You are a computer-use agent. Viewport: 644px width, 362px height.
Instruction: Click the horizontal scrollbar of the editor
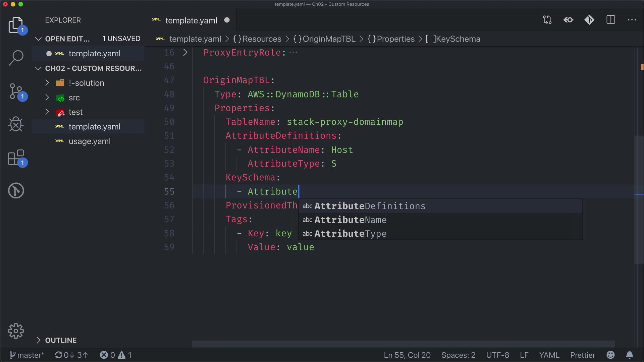pyautogui.click(x=402, y=344)
